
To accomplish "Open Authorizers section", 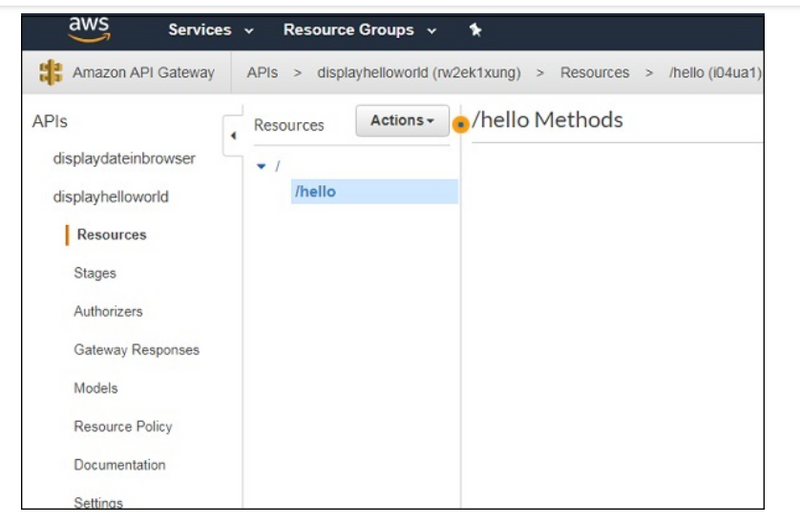I will pos(108,311).
